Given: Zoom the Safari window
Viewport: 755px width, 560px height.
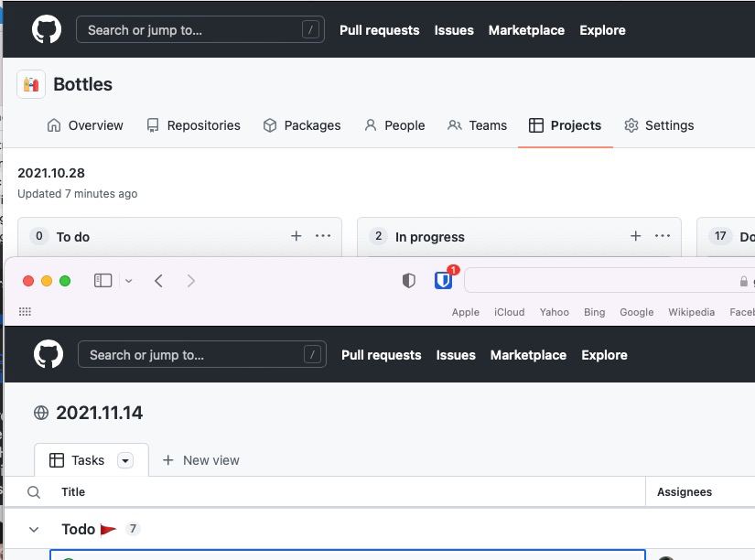Looking at the screenshot, I should tap(65, 281).
